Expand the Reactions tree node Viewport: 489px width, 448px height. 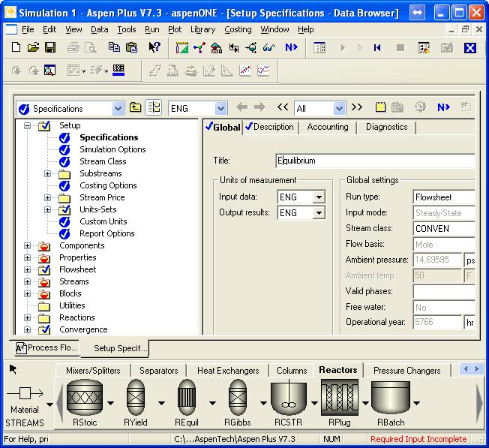28,318
